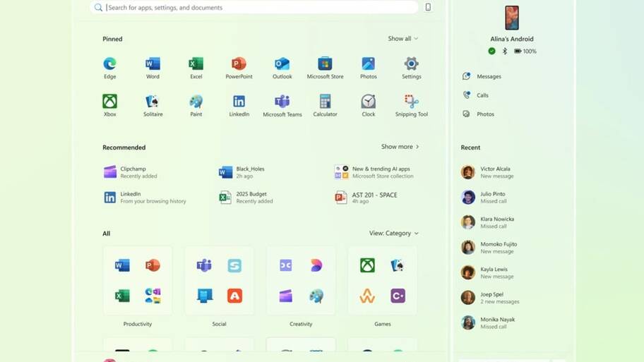Open the pinned LinkedIn app
The height and width of the screenshot is (362, 644).
(239, 105)
